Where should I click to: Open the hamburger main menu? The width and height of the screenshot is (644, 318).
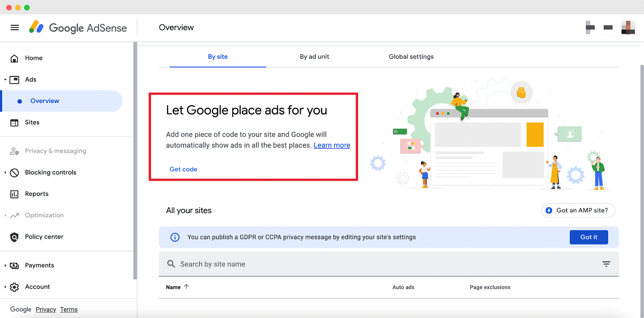click(x=15, y=27)
